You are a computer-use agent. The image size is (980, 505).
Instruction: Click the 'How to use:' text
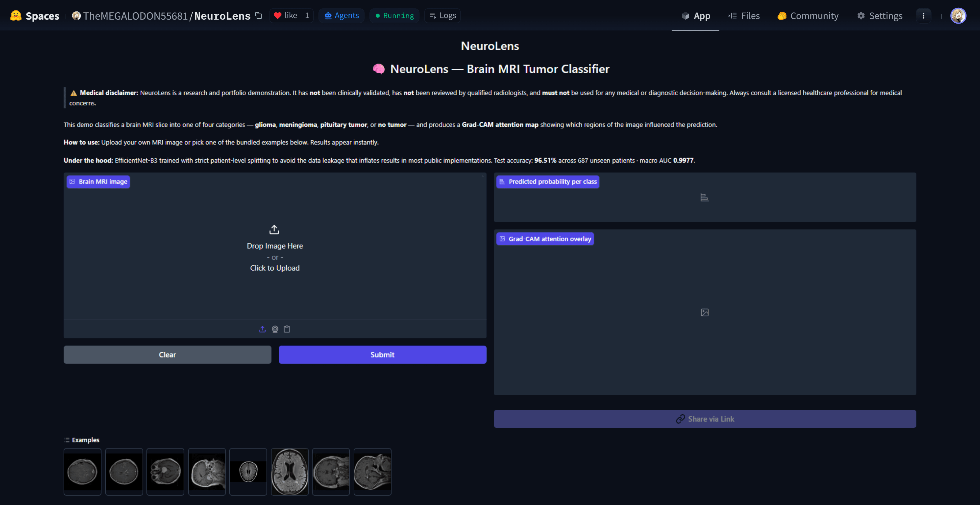coord(81,142)
